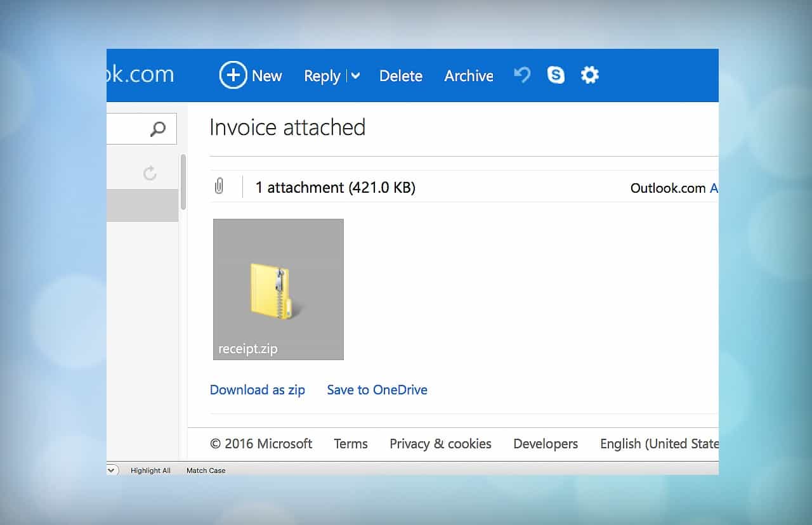
Task: Click the Invoice attached subject heading
Action: tap(287, 127)
